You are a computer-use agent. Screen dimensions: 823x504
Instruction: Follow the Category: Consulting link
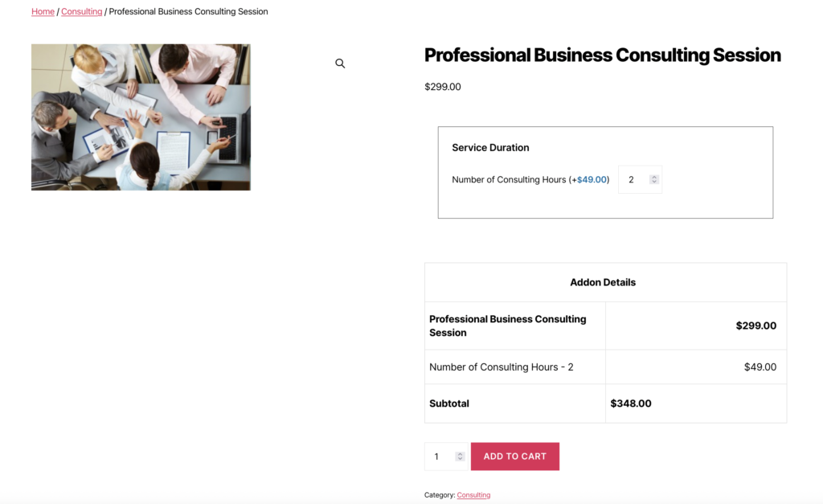[473, 495]
